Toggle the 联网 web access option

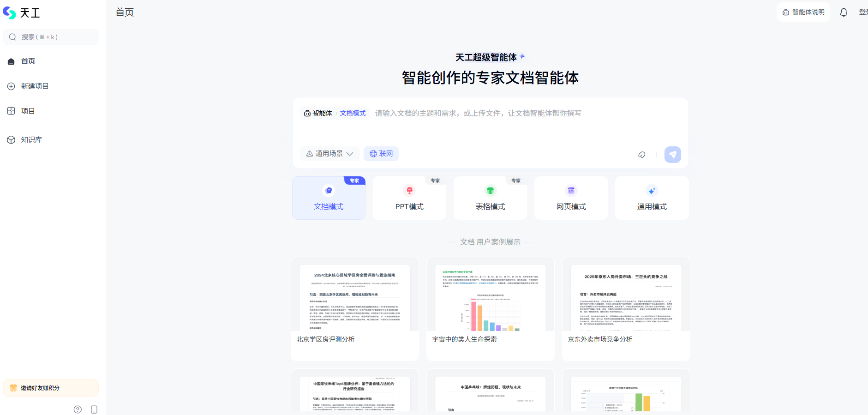point(381,154)
